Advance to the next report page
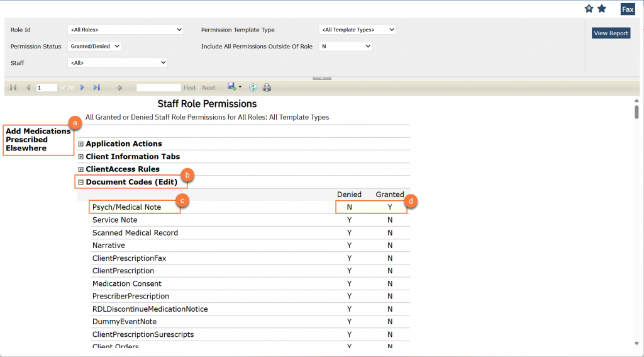This screenshot has width=644, height=357. (82, 88)
